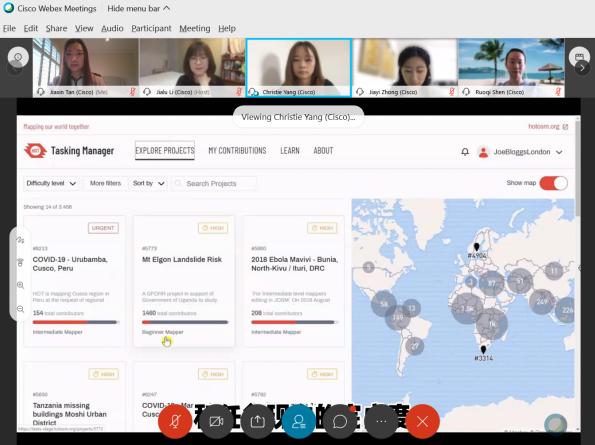This screenshot has height=445, width=595.
Task: Click the zoom in magnifier on the side annotation bar
Action: tap(20, 285)
